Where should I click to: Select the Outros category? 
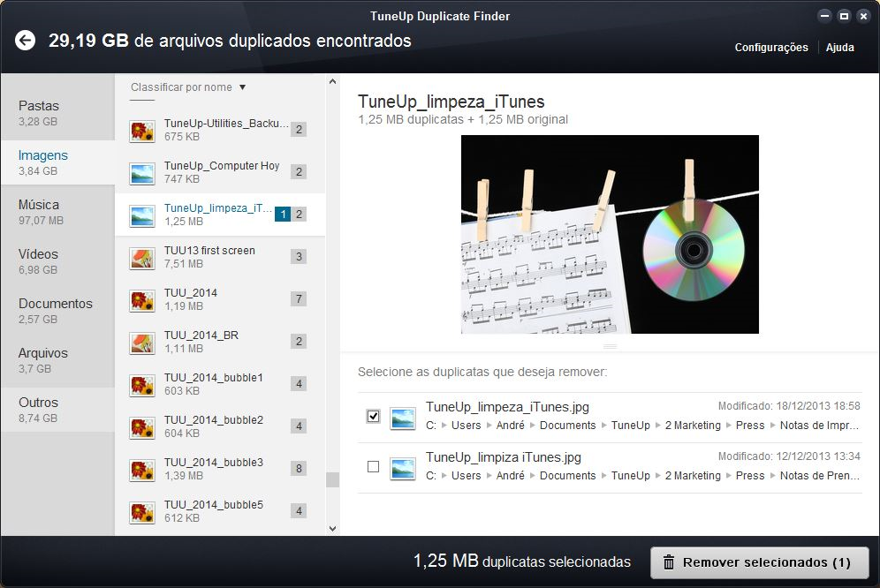point(57,410)
